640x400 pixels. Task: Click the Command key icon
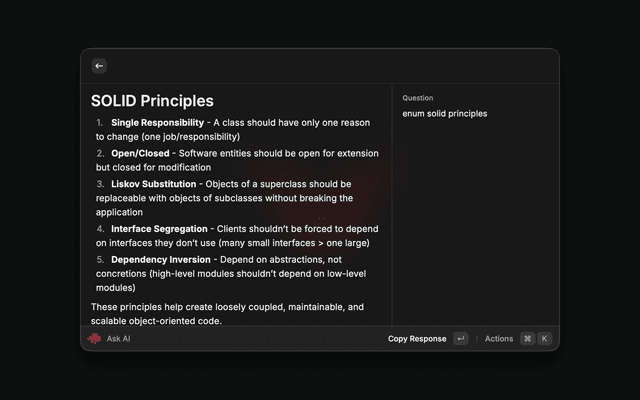[528, 339]
